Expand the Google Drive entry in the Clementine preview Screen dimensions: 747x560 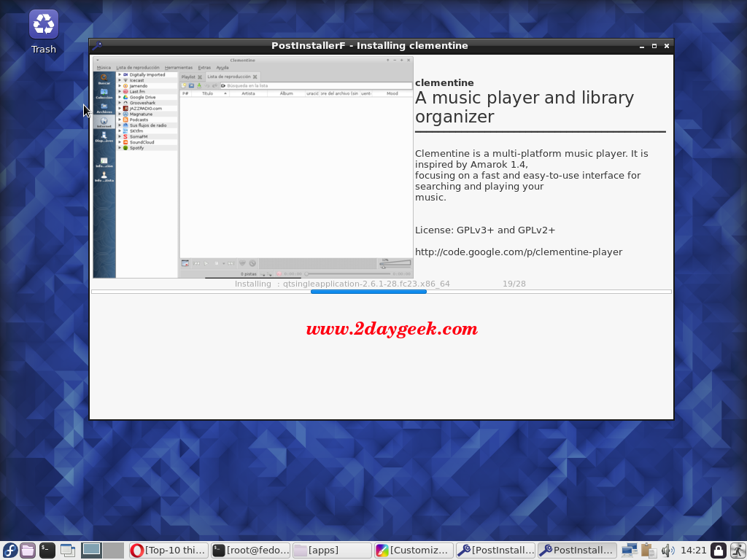[120, 97]
